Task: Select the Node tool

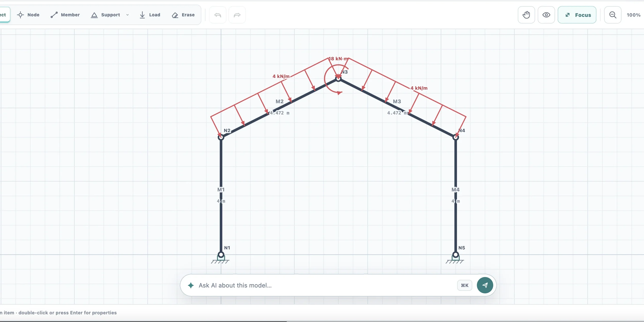Action: pos(28,15)
